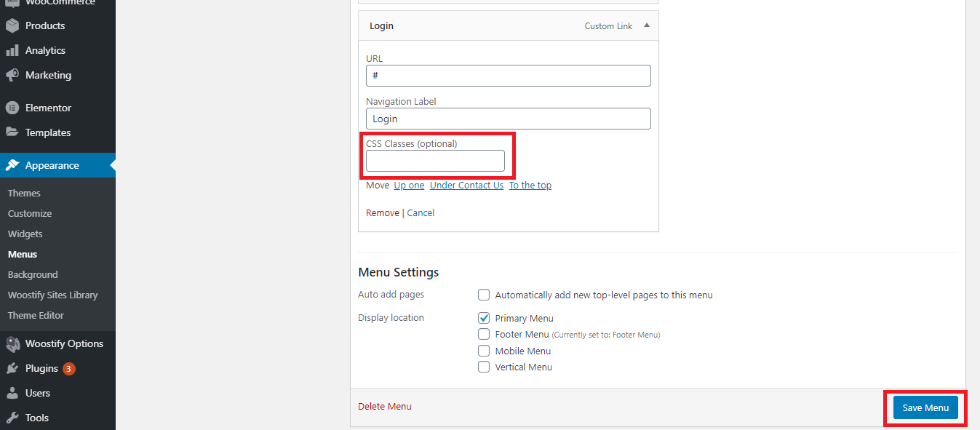
Task: Click the Plugins plug icon
Action: click(12, 368)
